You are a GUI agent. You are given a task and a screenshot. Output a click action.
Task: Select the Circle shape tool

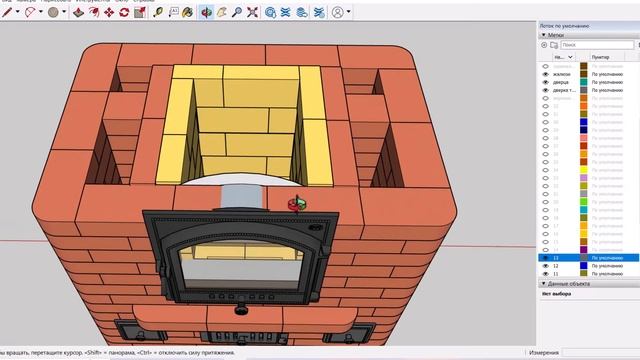53,12
